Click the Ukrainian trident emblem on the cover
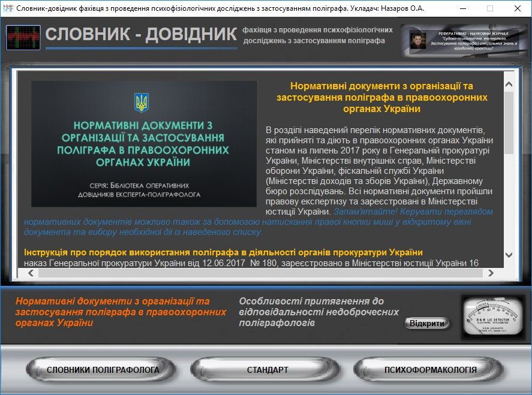532x395 pixels. point(142,102)
